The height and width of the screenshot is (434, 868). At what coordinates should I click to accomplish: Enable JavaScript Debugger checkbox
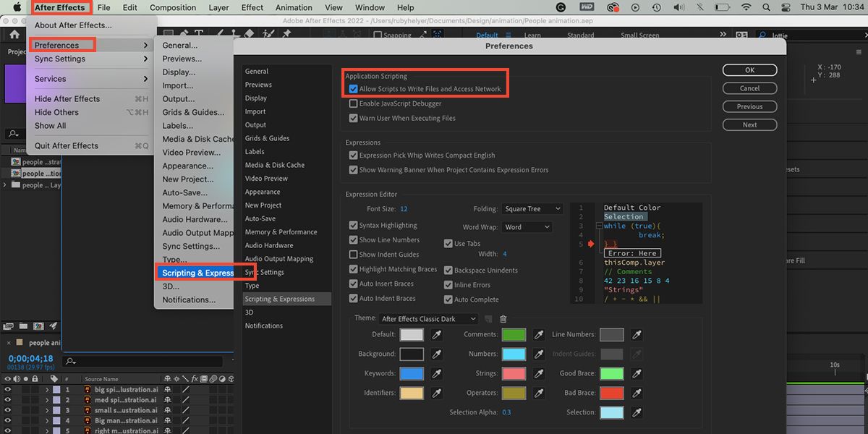(354, 103)
